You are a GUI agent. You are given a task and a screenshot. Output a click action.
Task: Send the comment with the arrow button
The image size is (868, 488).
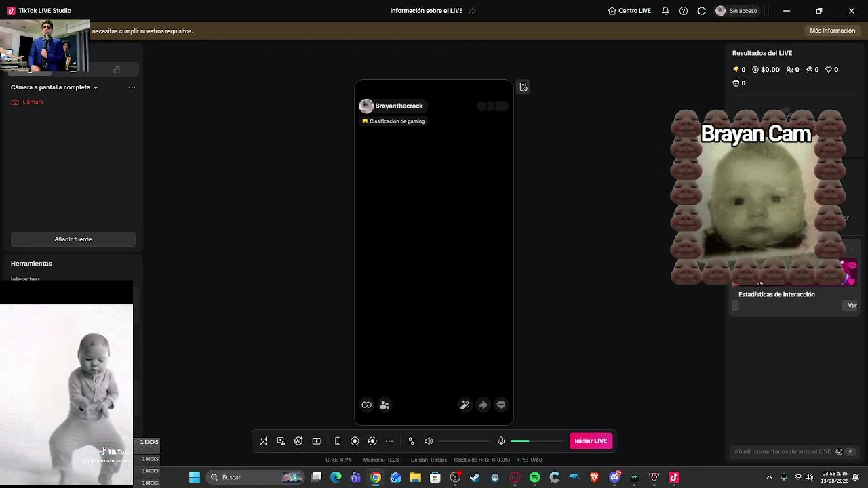click(x=850, y=452)
